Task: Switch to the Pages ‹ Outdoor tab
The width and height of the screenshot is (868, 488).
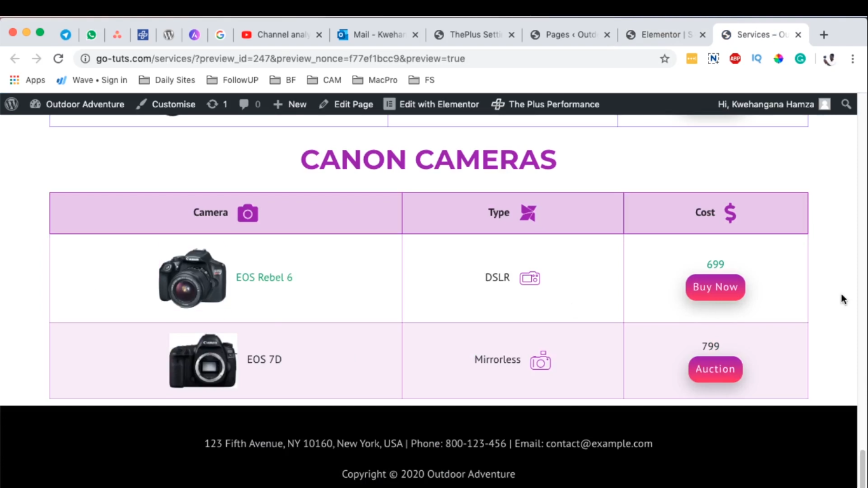Action: point(569,35)
